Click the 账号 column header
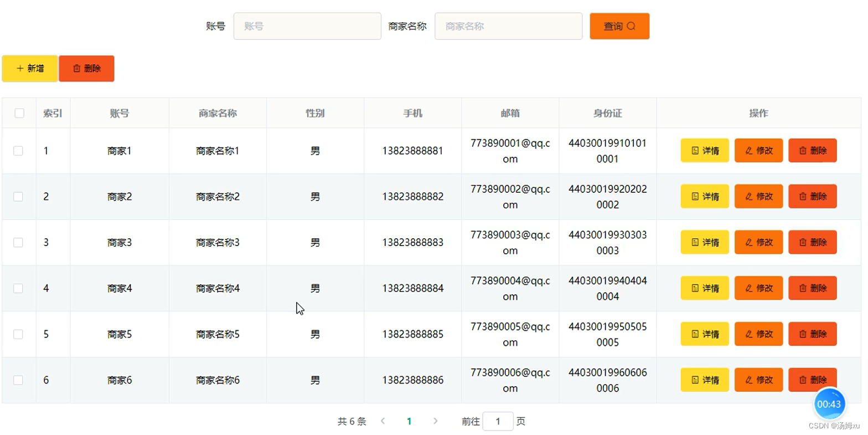The height and width of the screenshot is (435, 868). [120, 113]
